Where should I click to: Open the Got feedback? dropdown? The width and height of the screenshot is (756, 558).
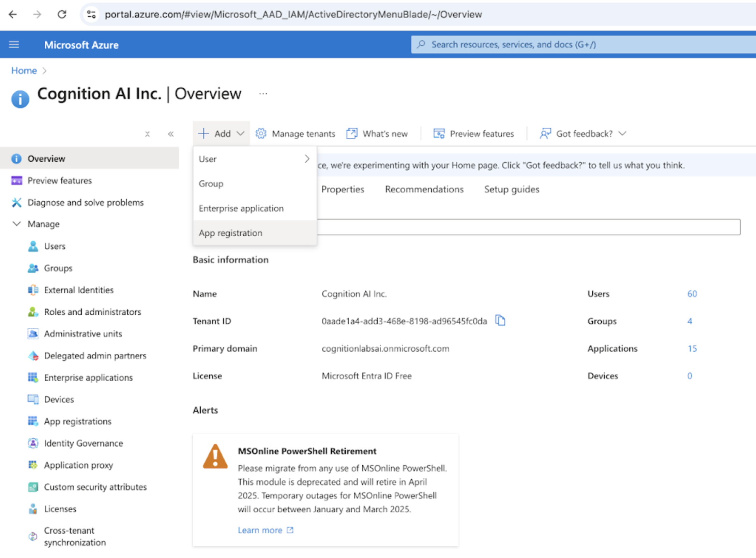coord(584,134)
